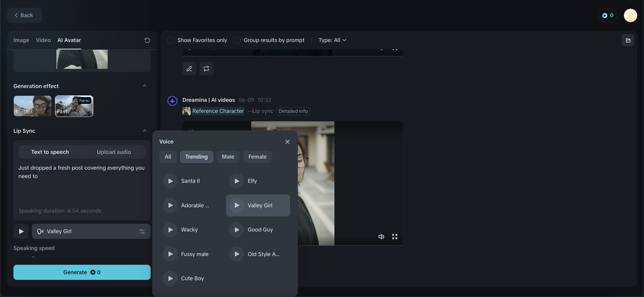Viewport: 644px width, 297px height.
Task: Open the user profile avatar
Action: click(630, 15)
